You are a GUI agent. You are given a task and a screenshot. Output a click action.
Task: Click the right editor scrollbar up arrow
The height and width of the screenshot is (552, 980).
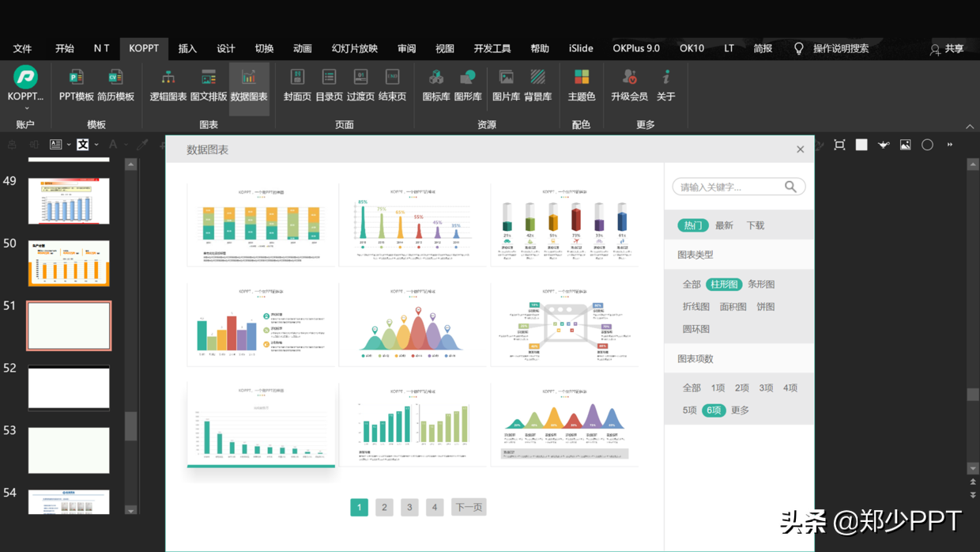(x=973, y=164)
